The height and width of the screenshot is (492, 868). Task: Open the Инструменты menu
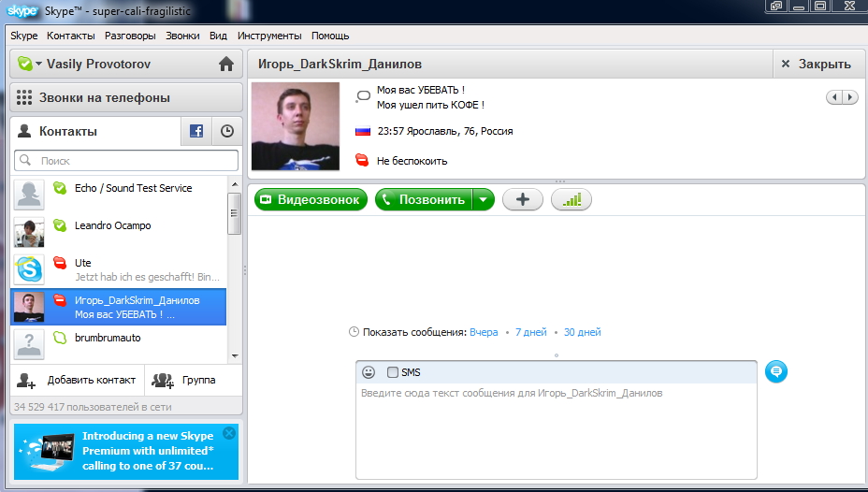269,36
